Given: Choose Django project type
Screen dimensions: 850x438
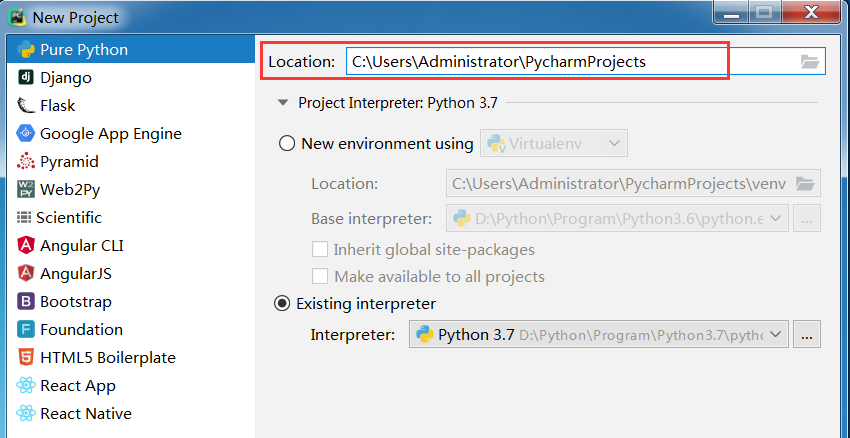Looking at the screenshot, I should [131, 78].
